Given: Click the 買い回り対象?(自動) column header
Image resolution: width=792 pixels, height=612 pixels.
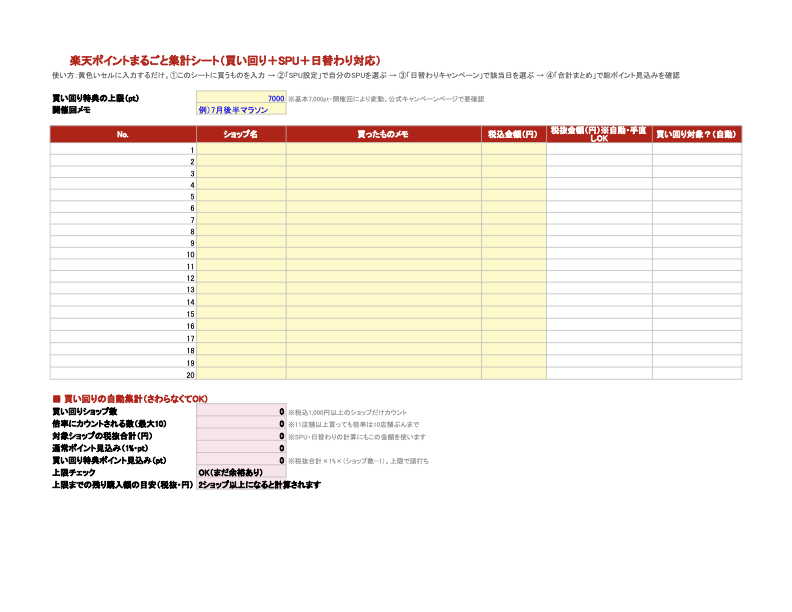Looking at the screenshot, I should pos(697,134).
